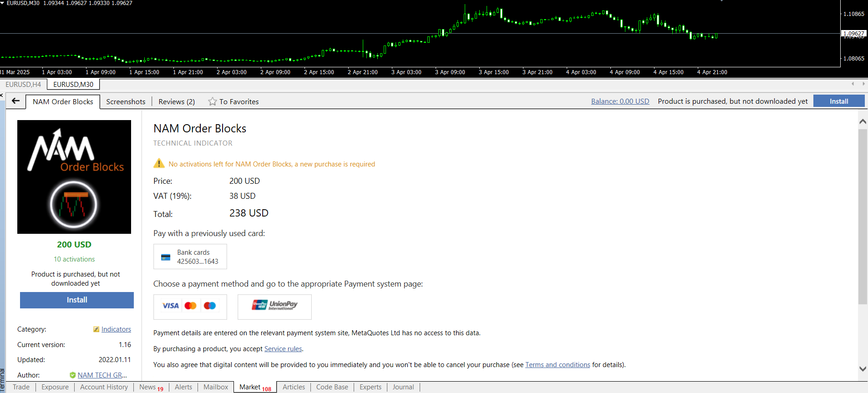Click the vertical scrollbar thumb of the product page

click(863, 217)
